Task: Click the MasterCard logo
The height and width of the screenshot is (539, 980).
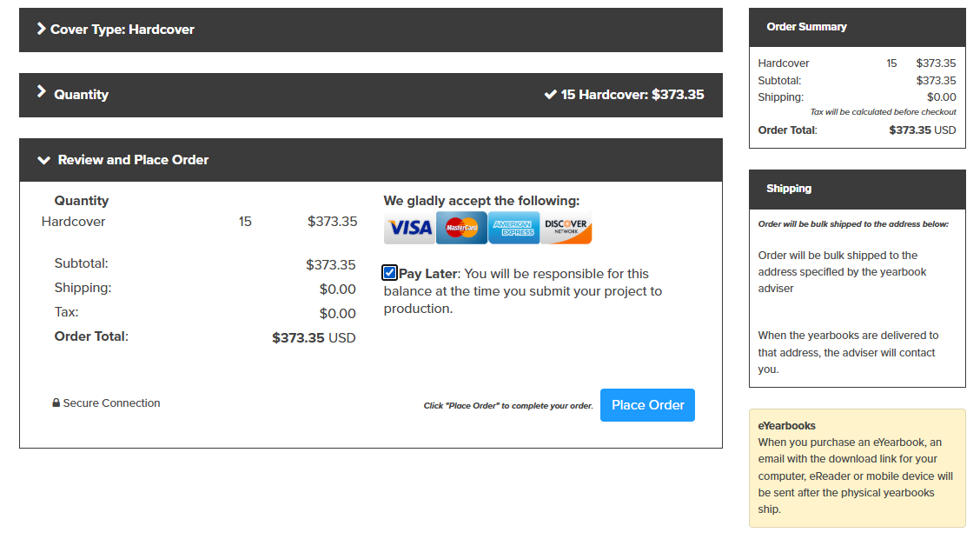Action: pos(462,228)
